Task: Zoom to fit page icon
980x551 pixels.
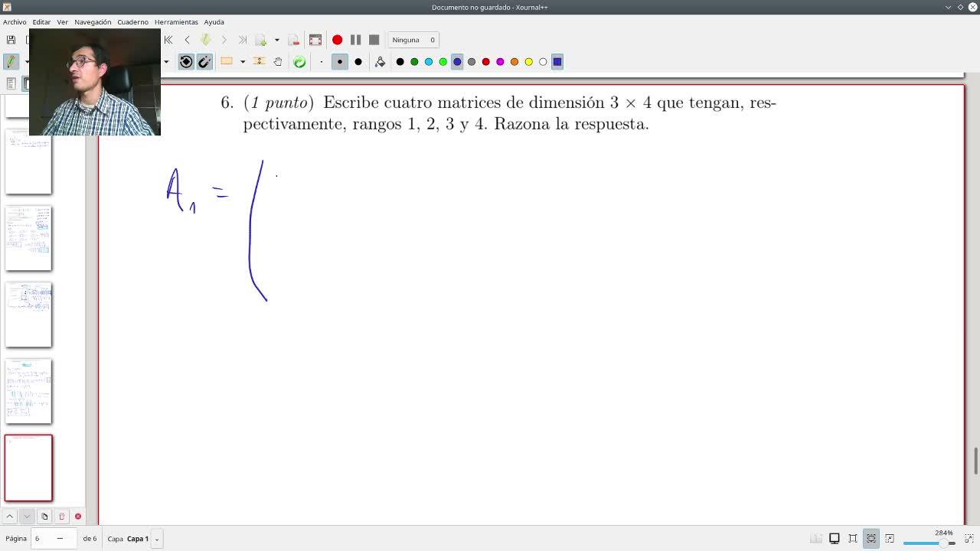Action: 853,539
